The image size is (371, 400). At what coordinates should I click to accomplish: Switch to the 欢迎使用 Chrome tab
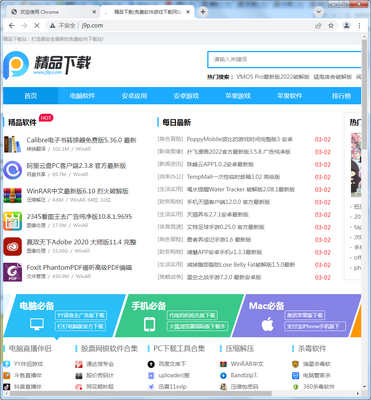(52, 12)
